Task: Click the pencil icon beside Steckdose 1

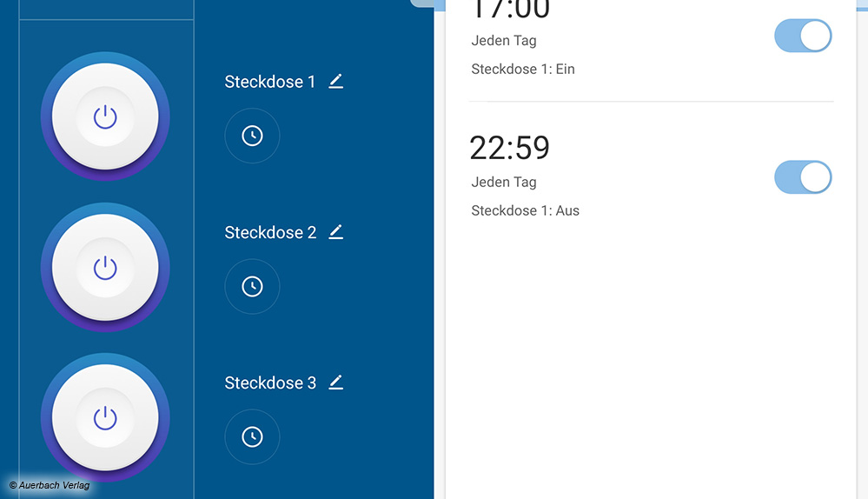Action: click(336, 82)
